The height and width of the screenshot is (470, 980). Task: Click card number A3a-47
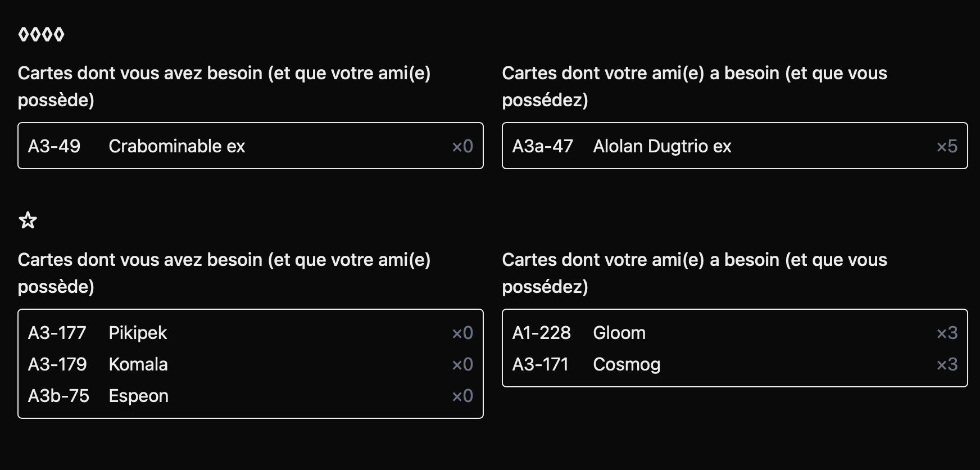coord(543,146)
